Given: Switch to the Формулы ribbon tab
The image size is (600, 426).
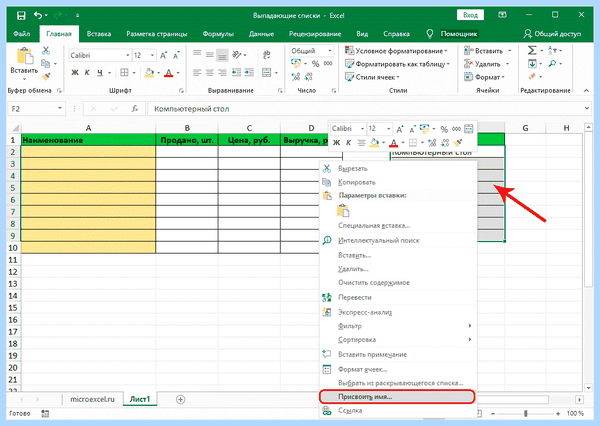Looking at the screenshot, I should coord(218,34).
